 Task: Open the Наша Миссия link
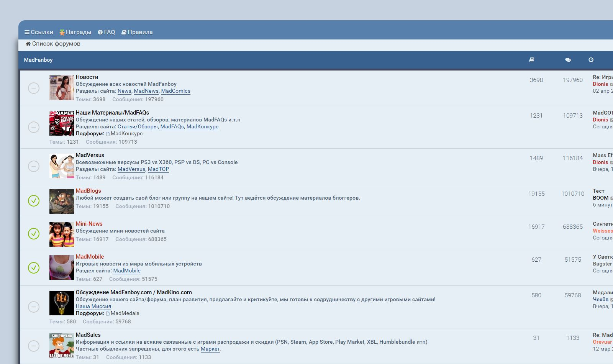point(93,307)
